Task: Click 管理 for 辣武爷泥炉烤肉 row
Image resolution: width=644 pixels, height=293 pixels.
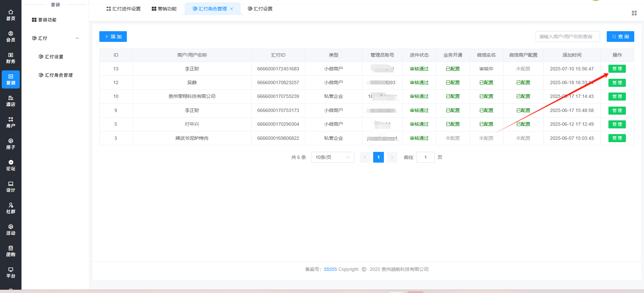Action: pyautogui.click(x=617, y=138)
